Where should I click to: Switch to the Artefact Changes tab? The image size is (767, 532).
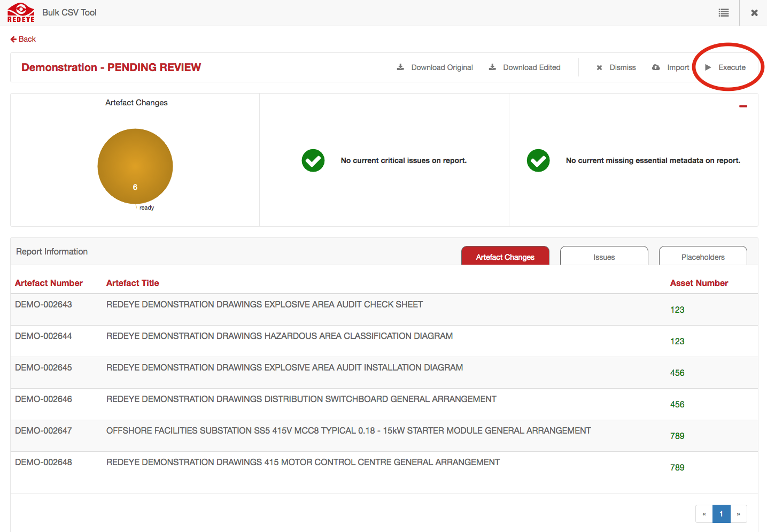pyautogui.click(x=505, y=257)
